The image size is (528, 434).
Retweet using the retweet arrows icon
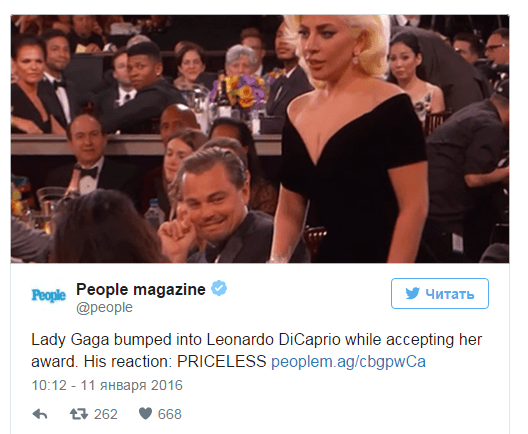(79, 414)
